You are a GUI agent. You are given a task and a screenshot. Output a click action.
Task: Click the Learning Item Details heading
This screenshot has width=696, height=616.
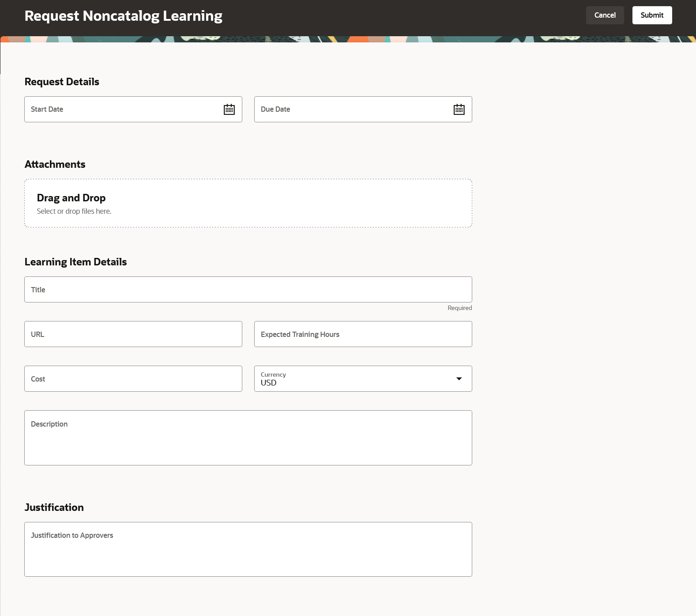click(x=75, y=262)
